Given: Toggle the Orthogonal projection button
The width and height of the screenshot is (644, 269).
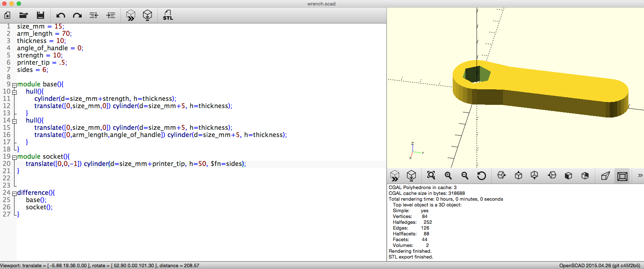Looking at the screenshot, I should (622, 176).
